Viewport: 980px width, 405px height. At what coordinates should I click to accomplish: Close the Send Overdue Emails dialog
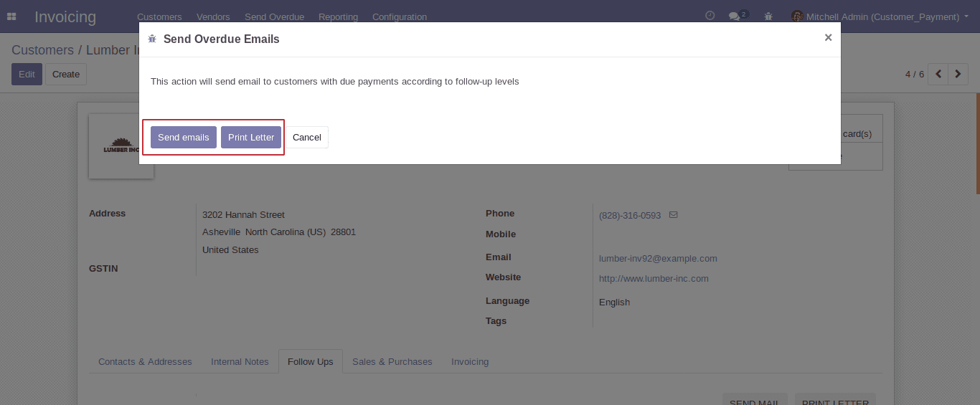828,37
